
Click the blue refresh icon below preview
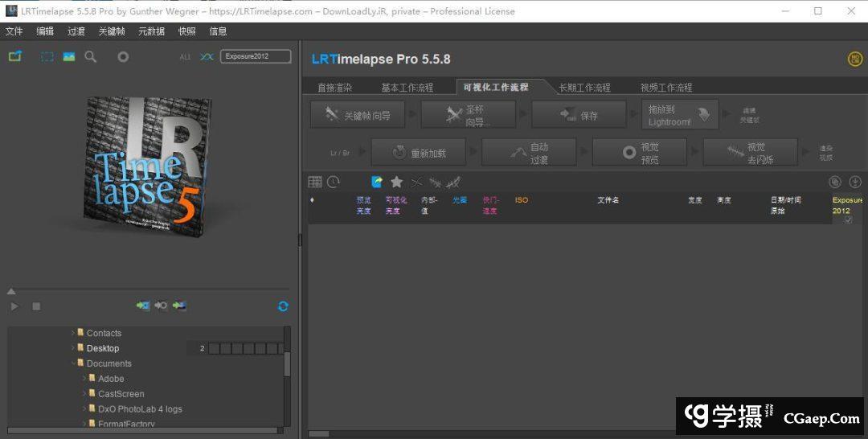tap(283, 306)
